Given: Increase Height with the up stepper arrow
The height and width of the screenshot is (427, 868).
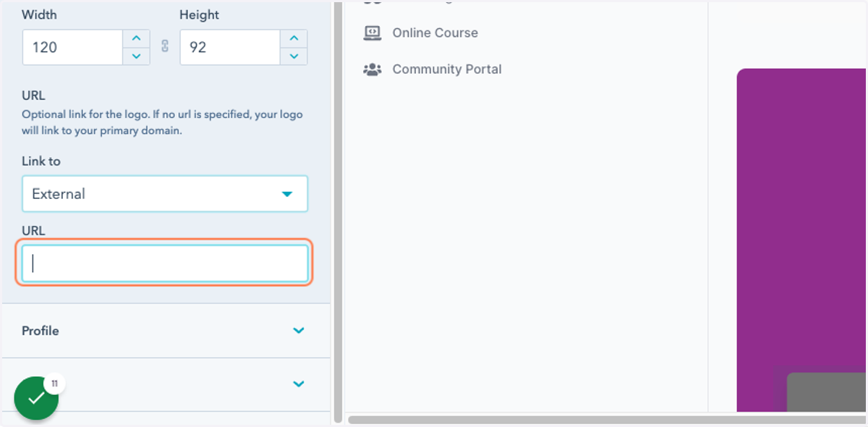Looking at the screenshot, I should (294, 38).
